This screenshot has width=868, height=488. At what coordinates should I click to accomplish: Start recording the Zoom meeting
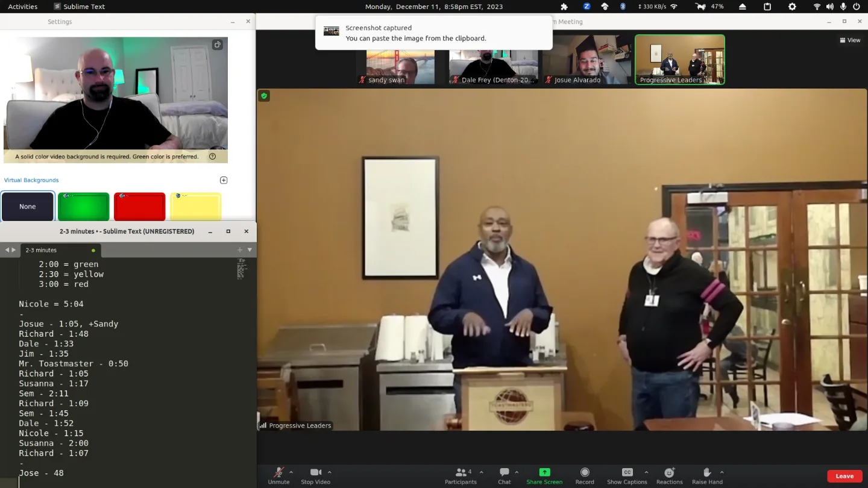(x=585, y=475)
